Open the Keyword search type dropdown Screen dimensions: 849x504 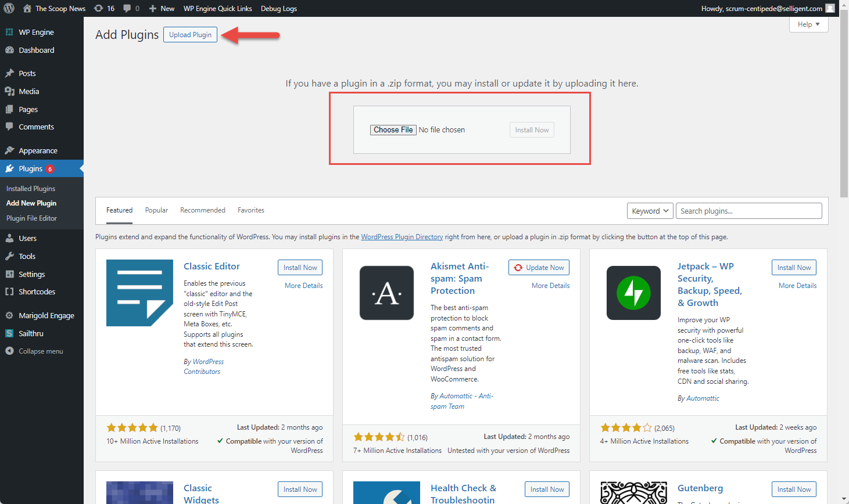click(x=650, y=211)
